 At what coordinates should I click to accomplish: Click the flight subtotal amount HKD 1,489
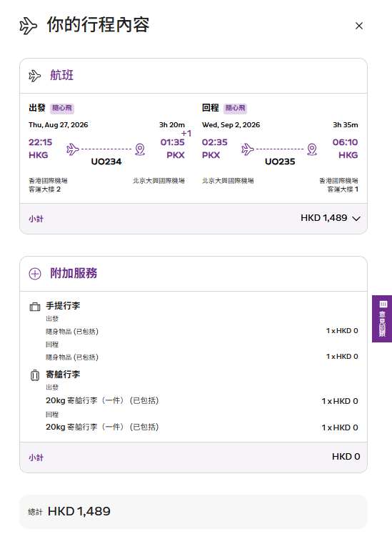tap(323, 218)
